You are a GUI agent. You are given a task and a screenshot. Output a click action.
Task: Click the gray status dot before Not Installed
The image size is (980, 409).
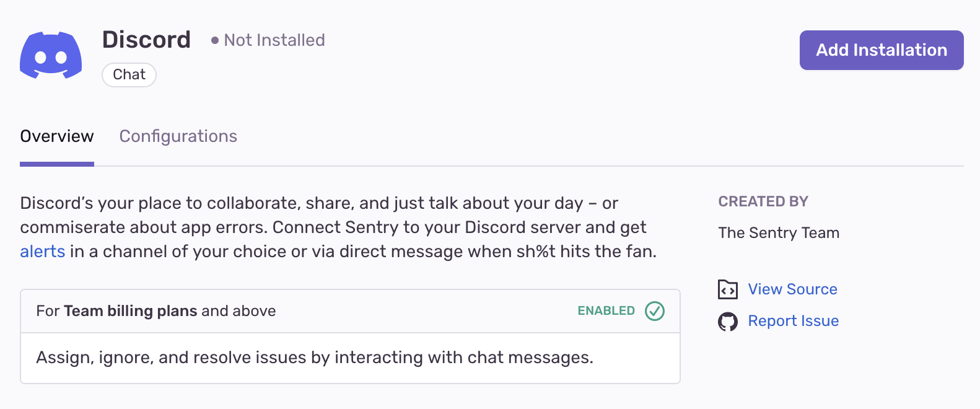[214, 40]
